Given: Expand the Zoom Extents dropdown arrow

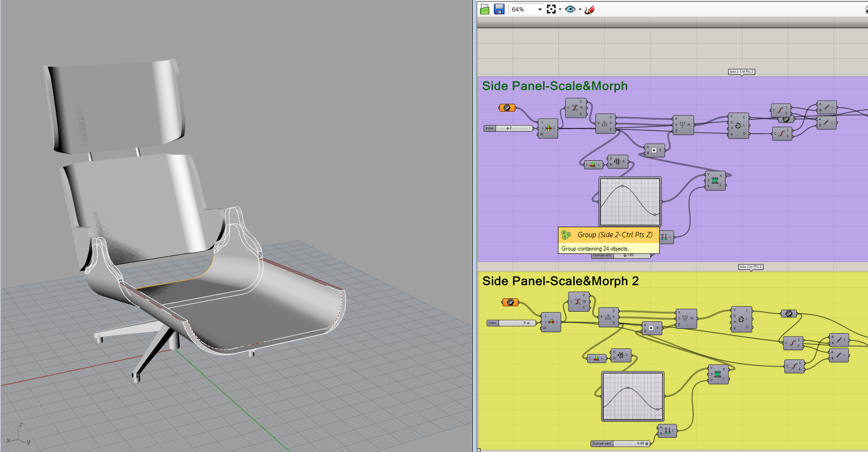Looking at the screenshot, I should click(x=560, y=9).
